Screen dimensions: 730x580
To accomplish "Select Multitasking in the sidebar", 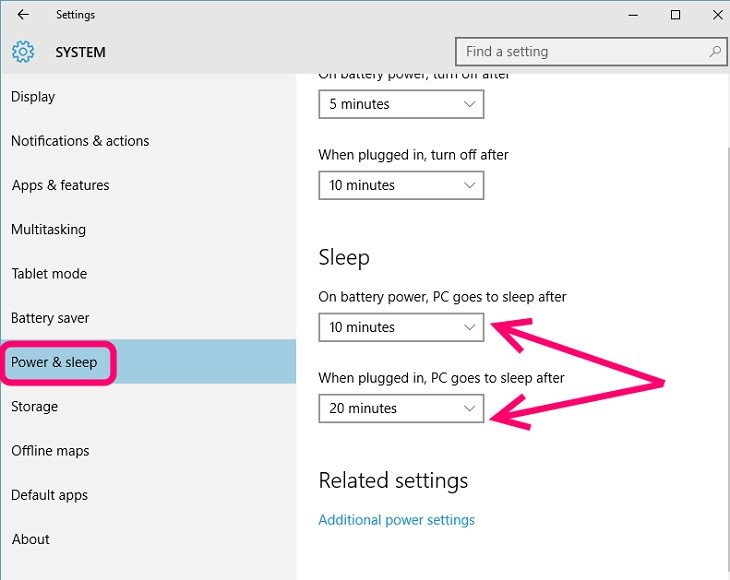I will click(x=48, y=229).
